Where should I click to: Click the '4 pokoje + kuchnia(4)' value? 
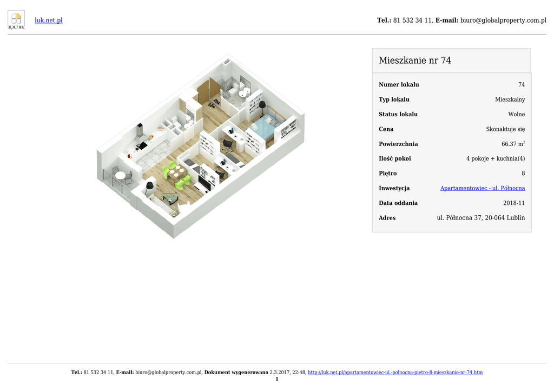[495, 159]
